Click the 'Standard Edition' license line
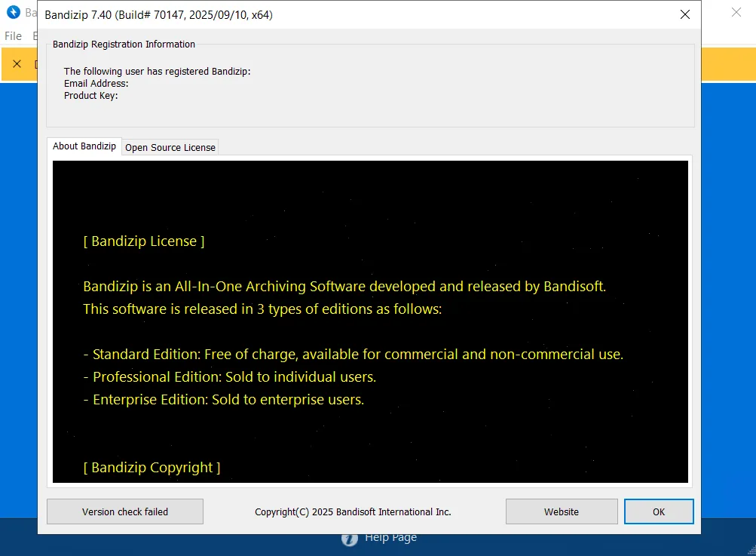 click(353, 355)
